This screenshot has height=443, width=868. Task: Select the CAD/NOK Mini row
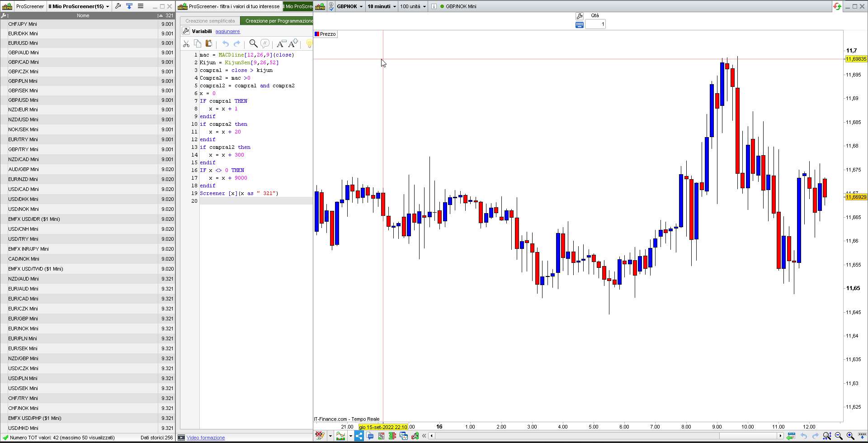coord(87,259)
